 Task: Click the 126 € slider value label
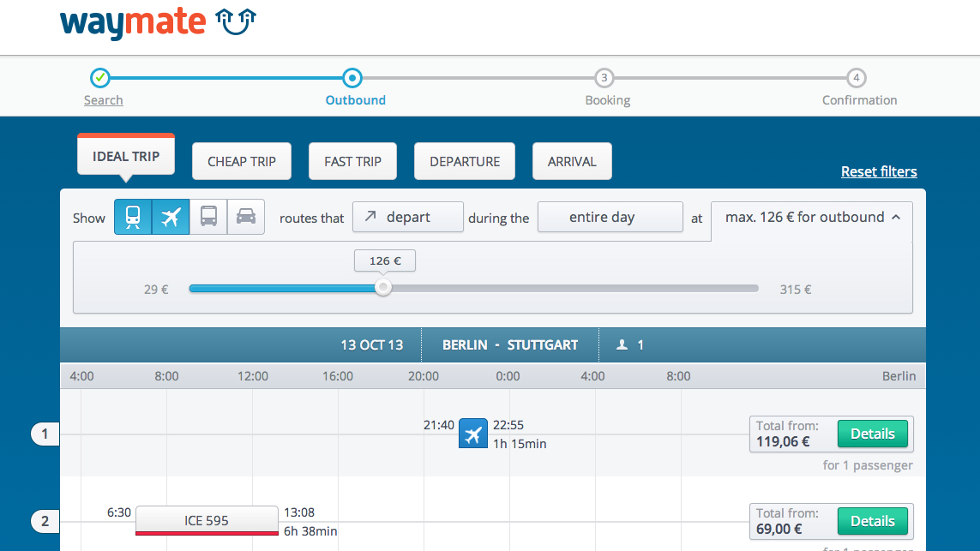click(x=385, y=261)
